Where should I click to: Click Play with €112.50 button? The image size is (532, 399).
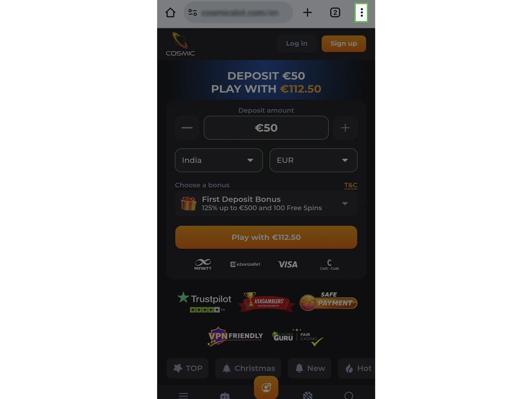tap(266, 237)
